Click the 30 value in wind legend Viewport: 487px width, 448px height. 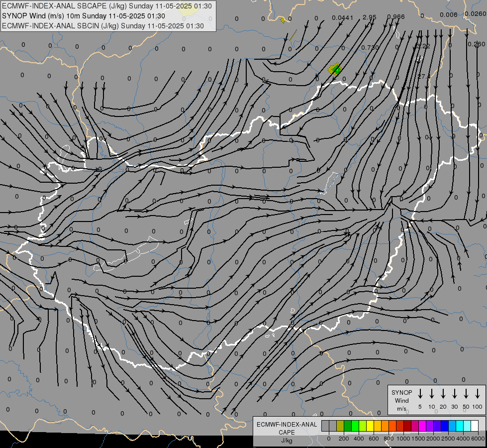click(454, 407)
